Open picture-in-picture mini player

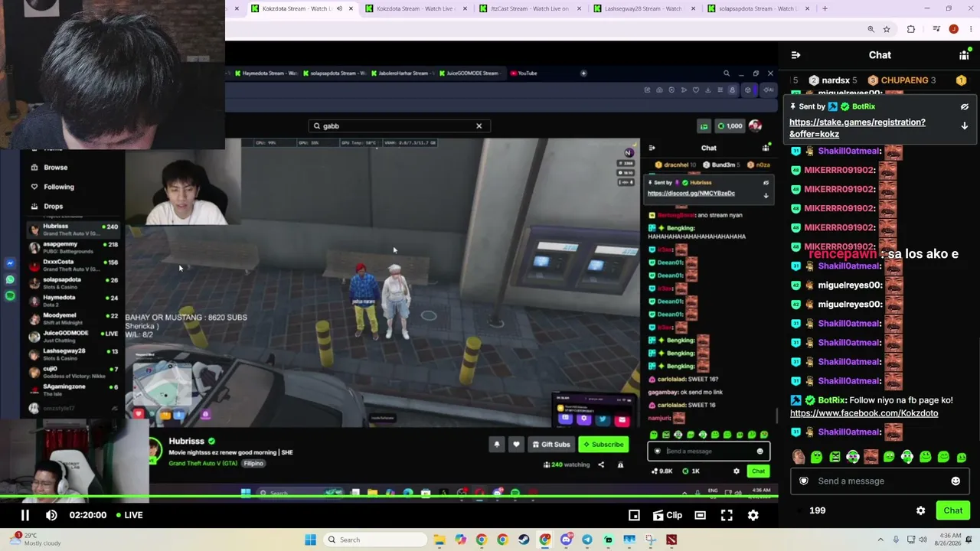tap(634, 515)
